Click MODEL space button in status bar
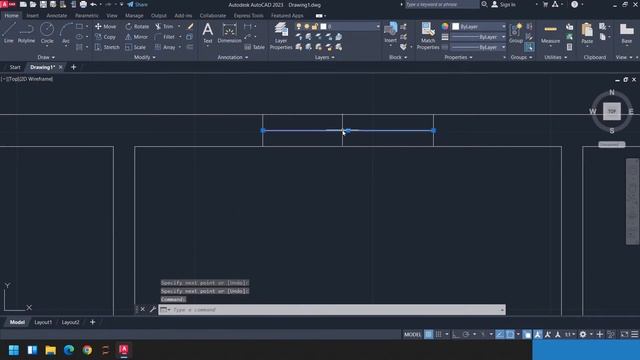This screenshot has width=640, height=360. coord(412,334)
